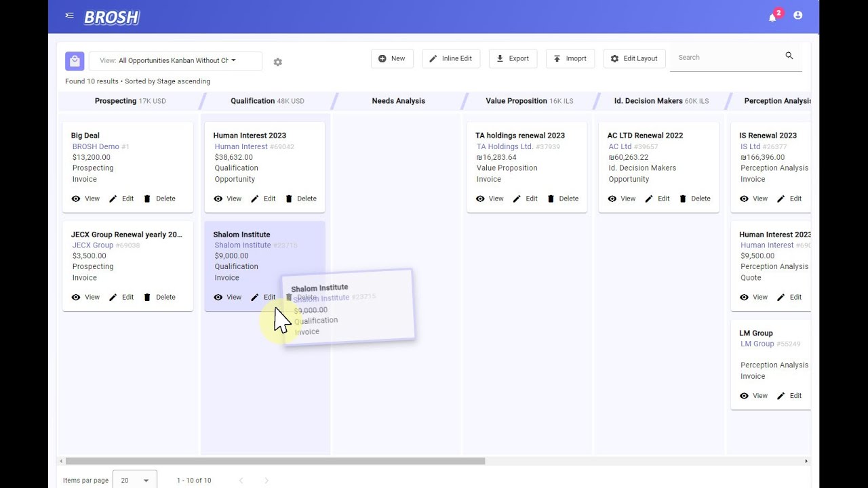Delete Human Interest 2023 Qualification card
This screenshot has width=868, height=488.
pos(300,199)
